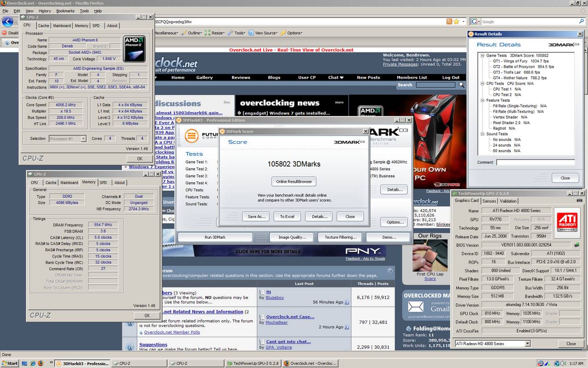Screen dimensions: 588x368
Task: Click the Run 3DMark button
Action: click(215, 237)
